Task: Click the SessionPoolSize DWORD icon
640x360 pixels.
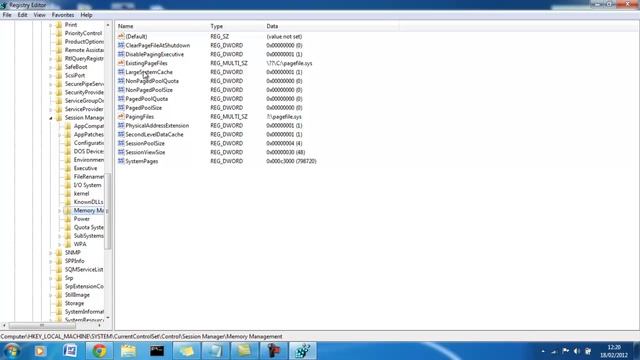Action: (121, 143)
